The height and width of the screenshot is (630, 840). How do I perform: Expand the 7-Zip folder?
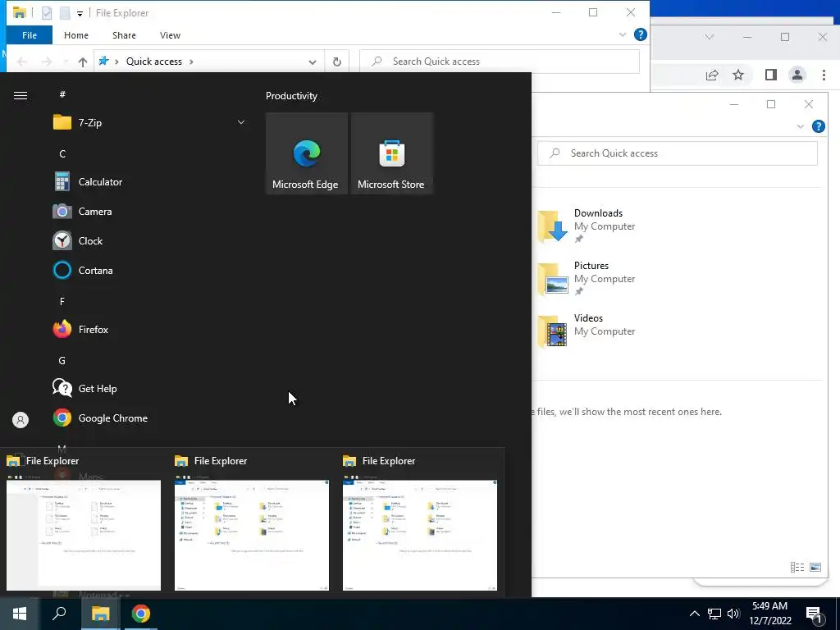241,123
